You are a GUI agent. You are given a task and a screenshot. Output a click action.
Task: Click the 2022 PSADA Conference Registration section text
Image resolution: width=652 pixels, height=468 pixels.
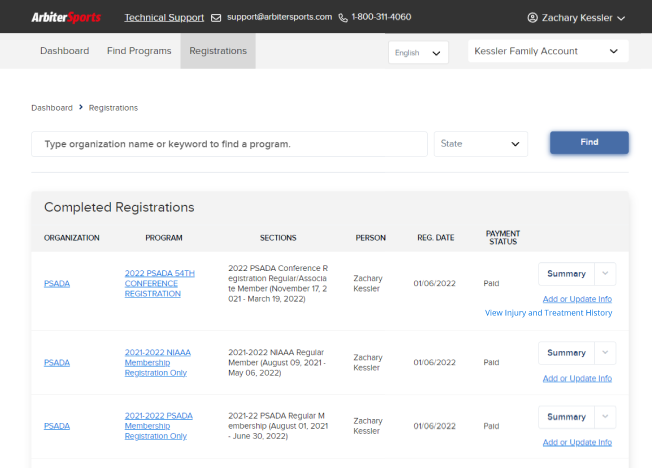(x=278, y=283)
